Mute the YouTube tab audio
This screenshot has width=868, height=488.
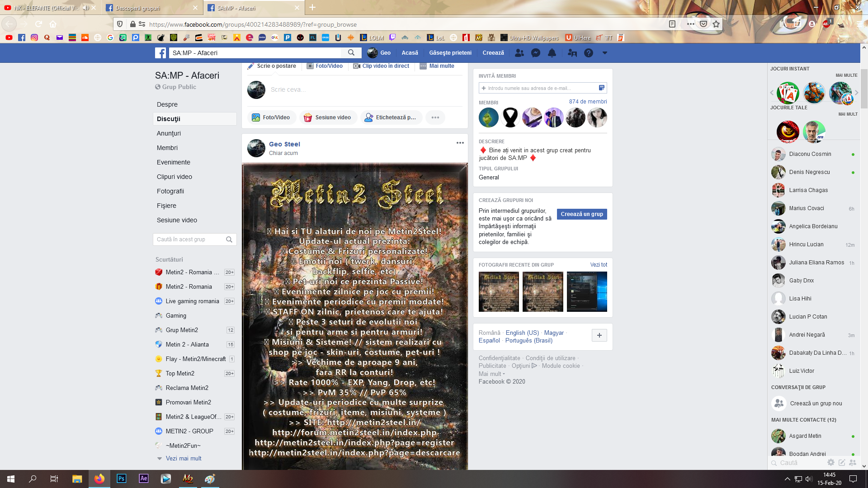pyautogui.click(x=85, y=8)
